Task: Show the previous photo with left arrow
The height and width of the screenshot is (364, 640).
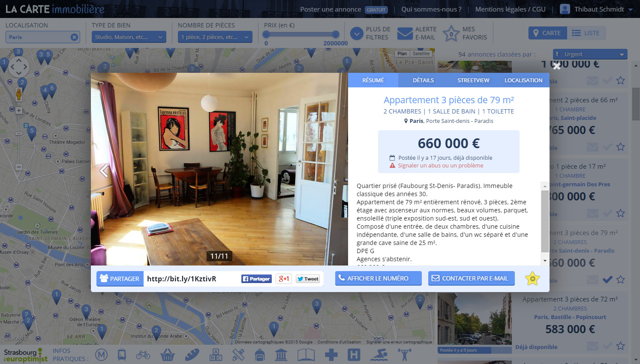Action: (104, 170)
